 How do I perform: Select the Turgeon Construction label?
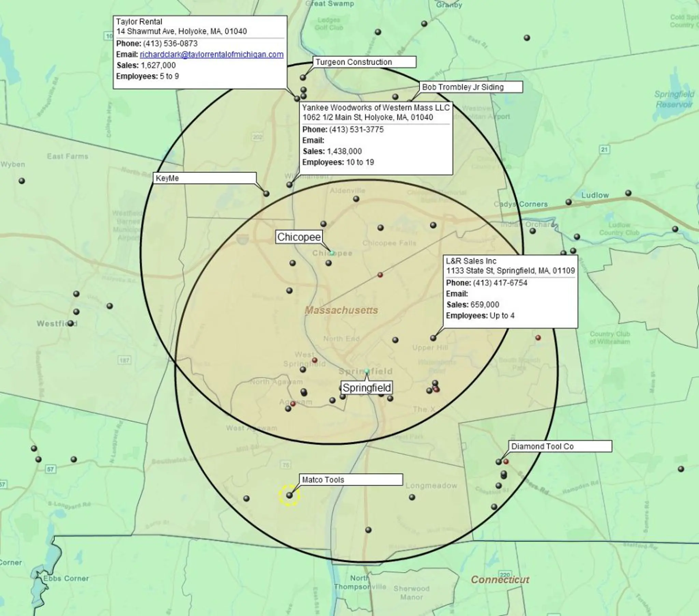(x=365, y=62)
